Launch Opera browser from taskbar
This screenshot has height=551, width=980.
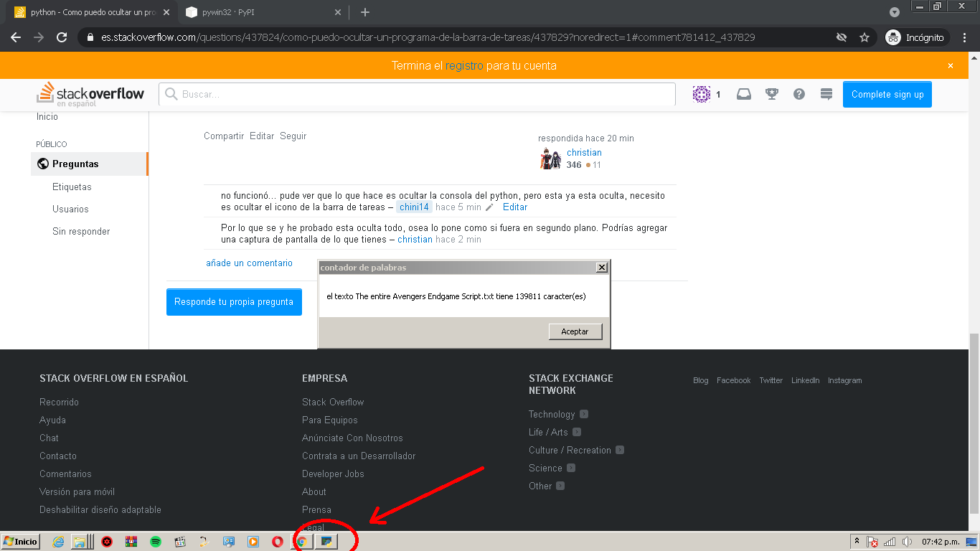point(277,542)
